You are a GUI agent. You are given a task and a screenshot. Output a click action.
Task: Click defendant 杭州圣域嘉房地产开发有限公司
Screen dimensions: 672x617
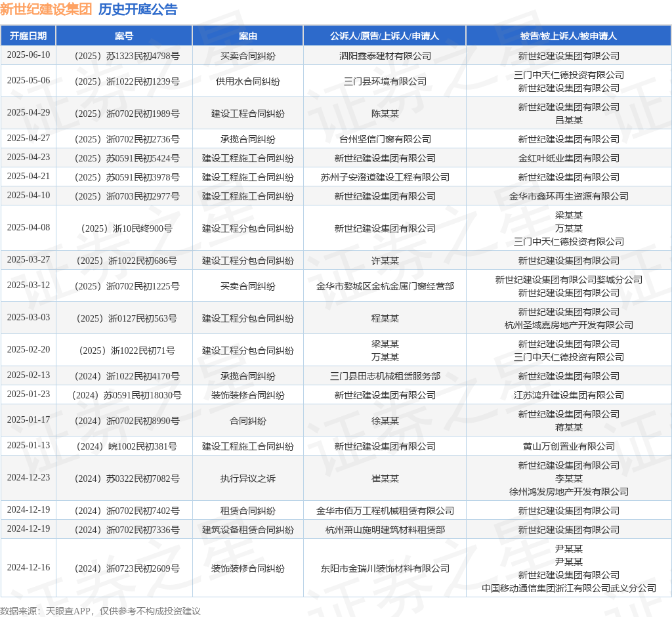(x=569, y=325)
